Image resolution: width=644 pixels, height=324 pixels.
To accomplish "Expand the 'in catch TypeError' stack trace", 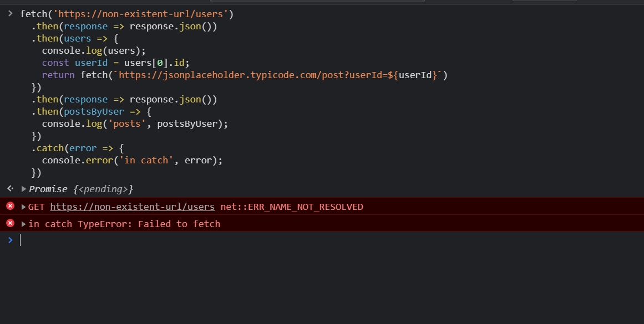I will 24,224.
